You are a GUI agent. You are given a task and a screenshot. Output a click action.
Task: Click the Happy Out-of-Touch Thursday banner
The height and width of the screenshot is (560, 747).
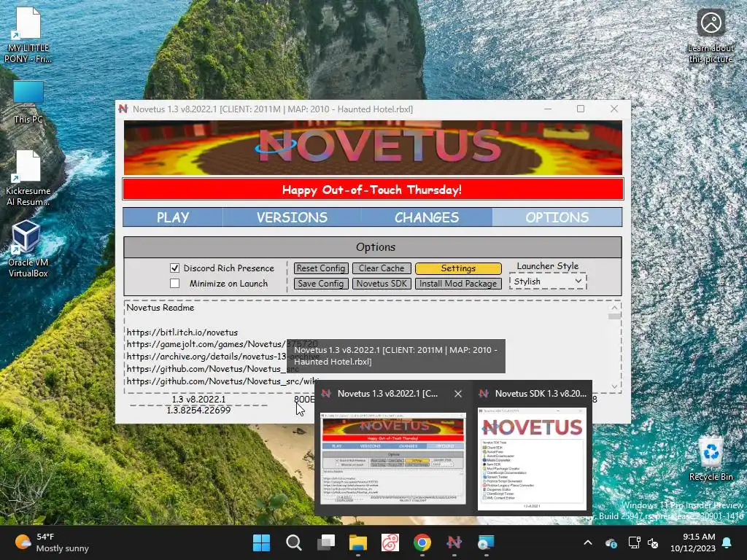(x=373, y=190)
